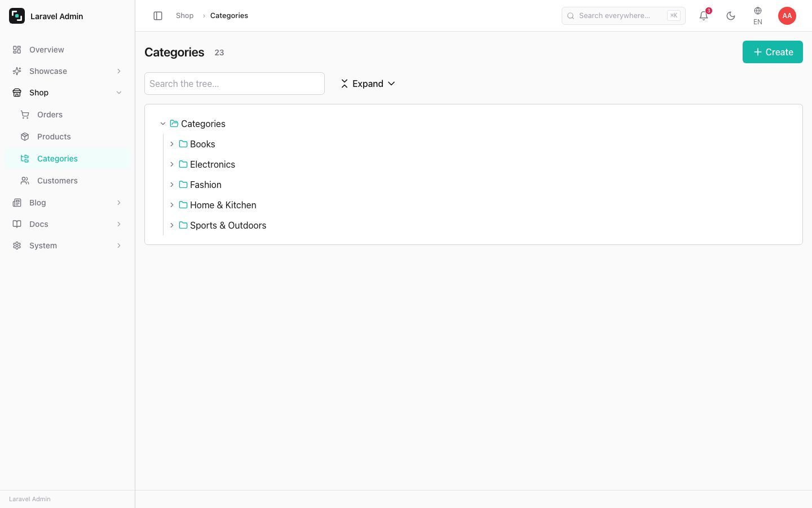Click the Books folder icon

click(183, 144)
